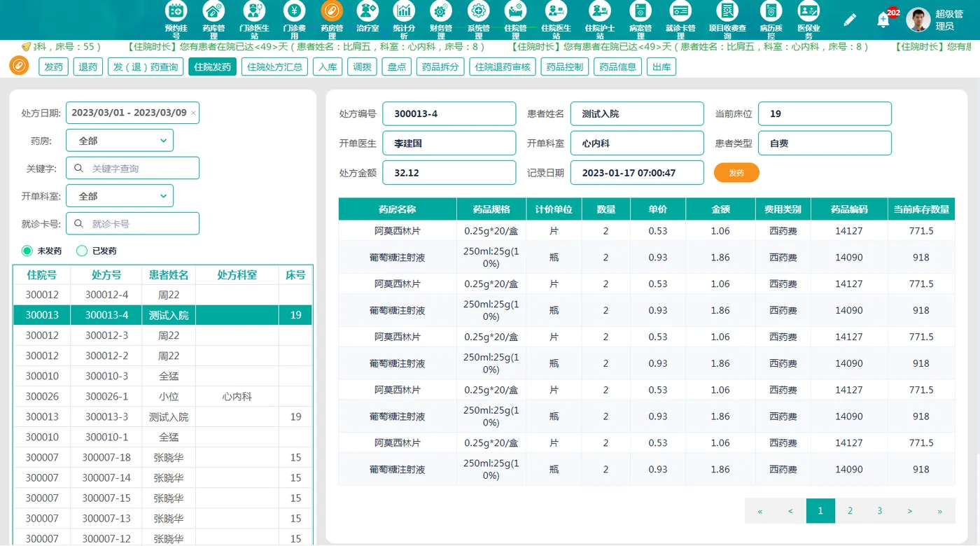Select the 已发药 radio button

coord(82,251)
